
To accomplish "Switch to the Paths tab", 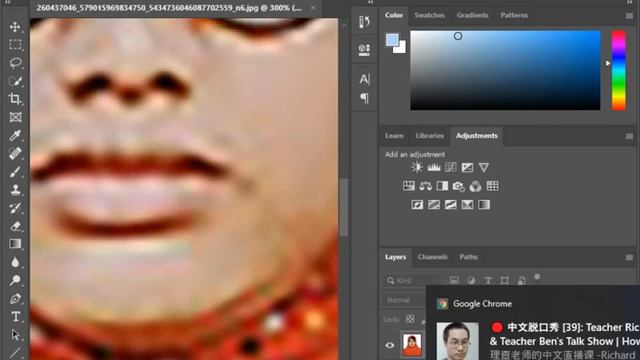I will click(468, 257).
